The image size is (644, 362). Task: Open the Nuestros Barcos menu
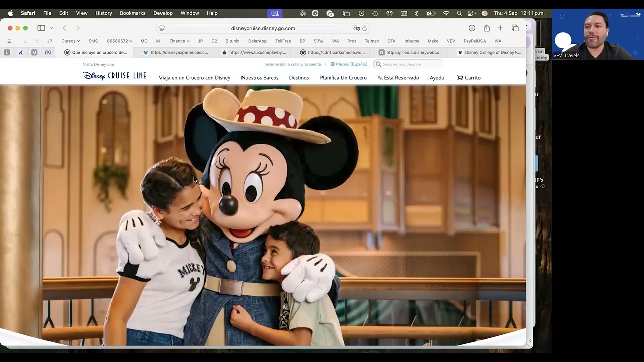(260, 78)
